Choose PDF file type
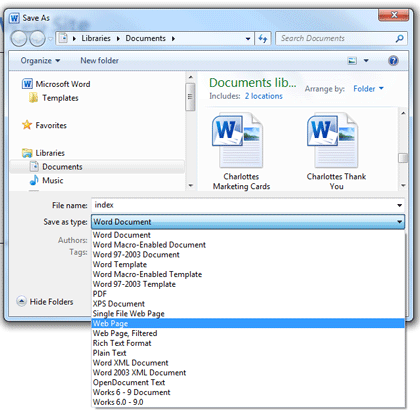420x415 pixels. 248,294
